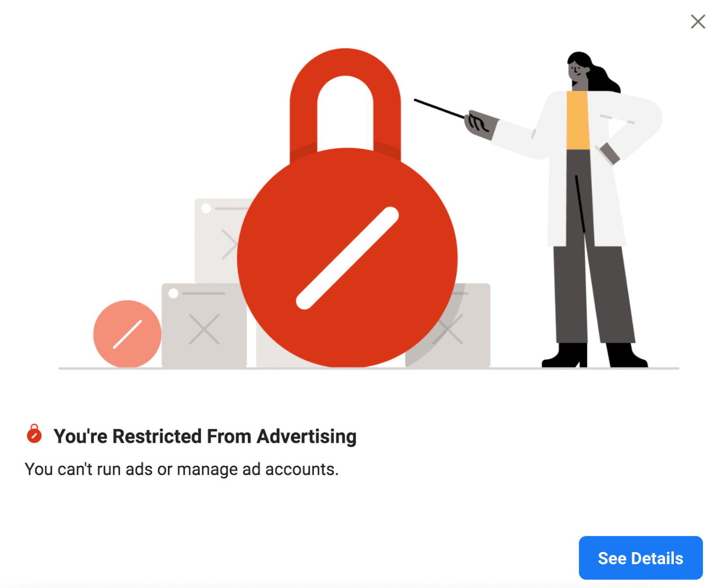Click the white slash inside pink circle
This screenshot has height=588, width=718.
[127, 334]
